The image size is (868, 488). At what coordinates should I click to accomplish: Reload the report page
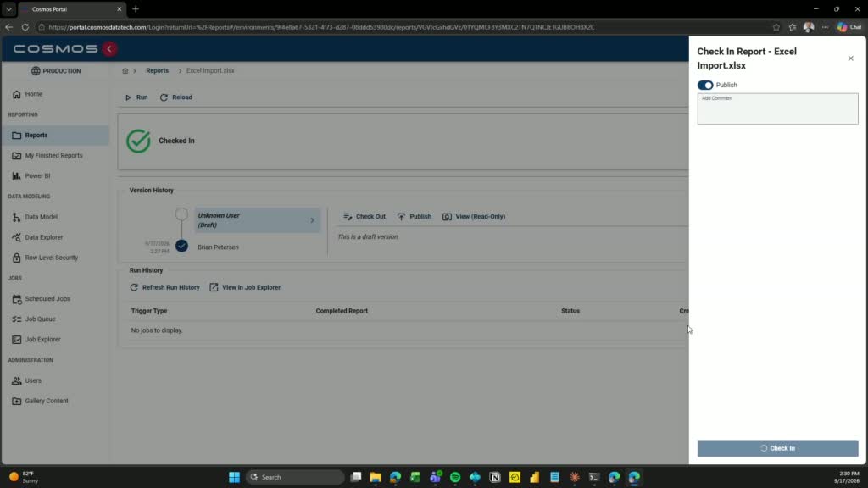click(x=176, y=97)
